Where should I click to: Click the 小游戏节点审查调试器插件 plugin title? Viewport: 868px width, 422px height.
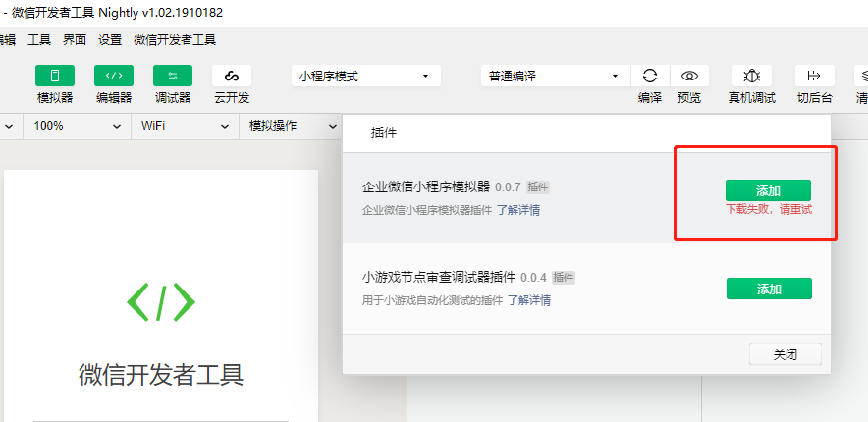point(439,277)
